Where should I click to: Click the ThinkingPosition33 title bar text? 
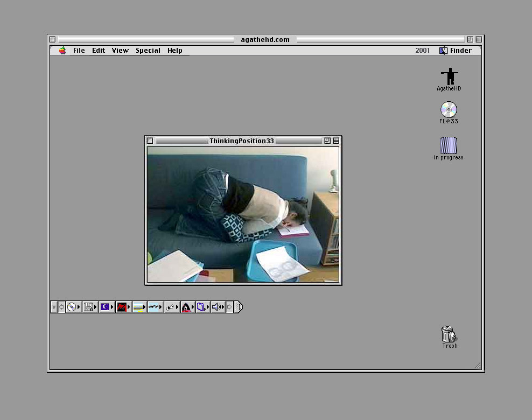click(x=242, y=141)
